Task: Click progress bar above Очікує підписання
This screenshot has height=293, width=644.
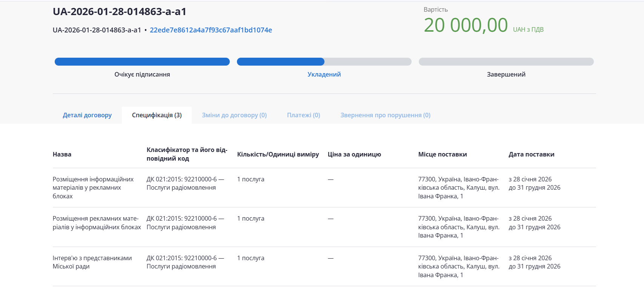Action: [x=142, y=62]
